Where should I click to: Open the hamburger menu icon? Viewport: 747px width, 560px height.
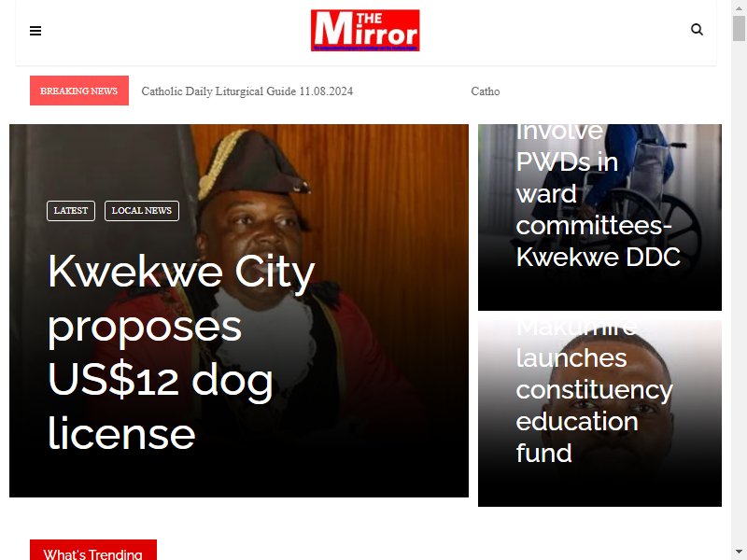coord(35,31)
